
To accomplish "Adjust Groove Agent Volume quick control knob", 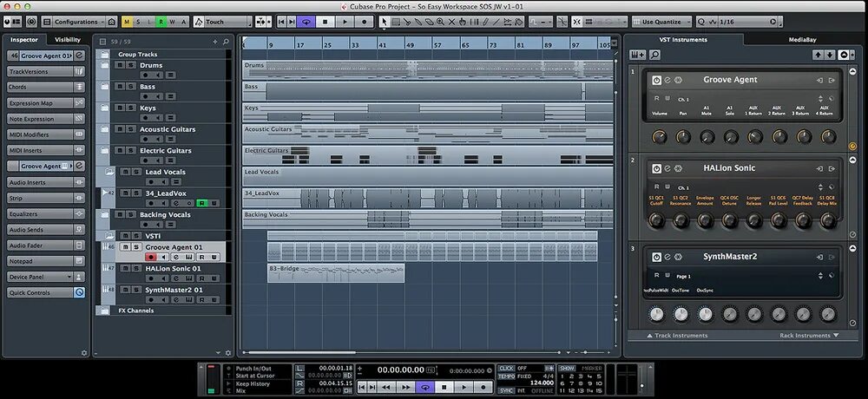I will [x=660, y=137].
